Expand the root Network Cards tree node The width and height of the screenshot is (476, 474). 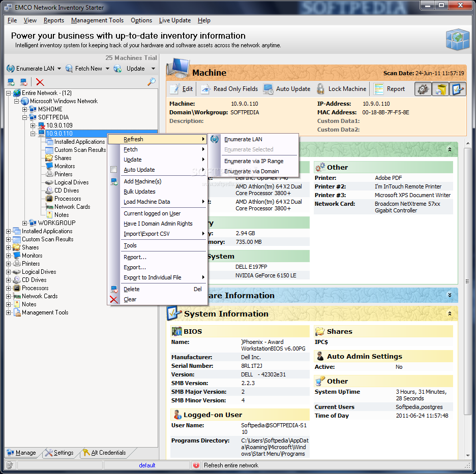click(x=9, y=296)
